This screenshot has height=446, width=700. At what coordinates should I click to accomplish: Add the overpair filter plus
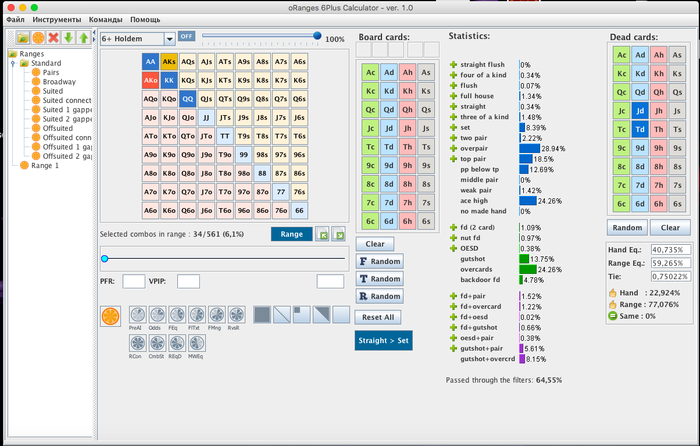click(x=454, y=148)
